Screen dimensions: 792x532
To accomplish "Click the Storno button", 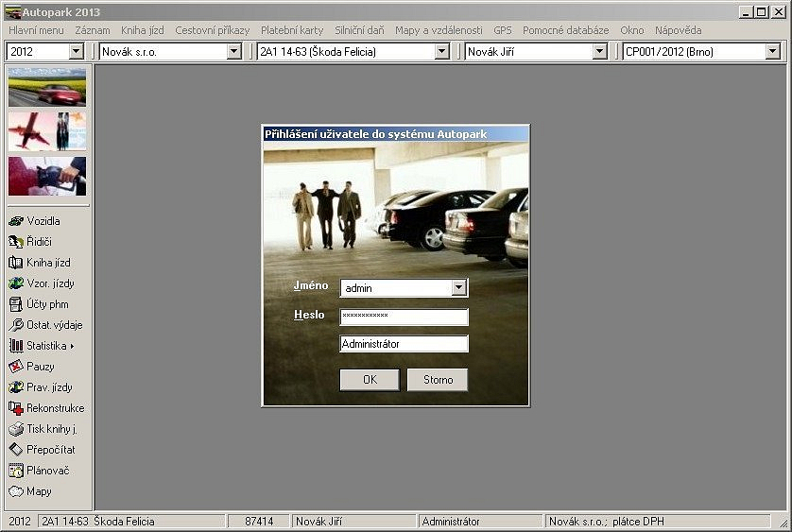I will click(x=438, y=380).
